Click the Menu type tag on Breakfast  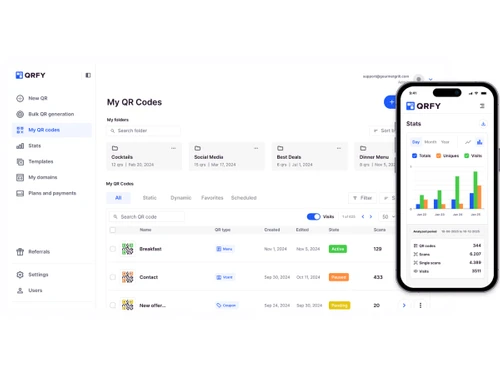[224, 249]
